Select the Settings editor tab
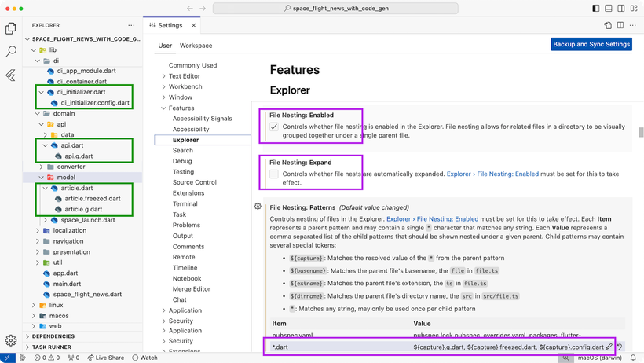This screenshot has width=644, height=363. 170,25
